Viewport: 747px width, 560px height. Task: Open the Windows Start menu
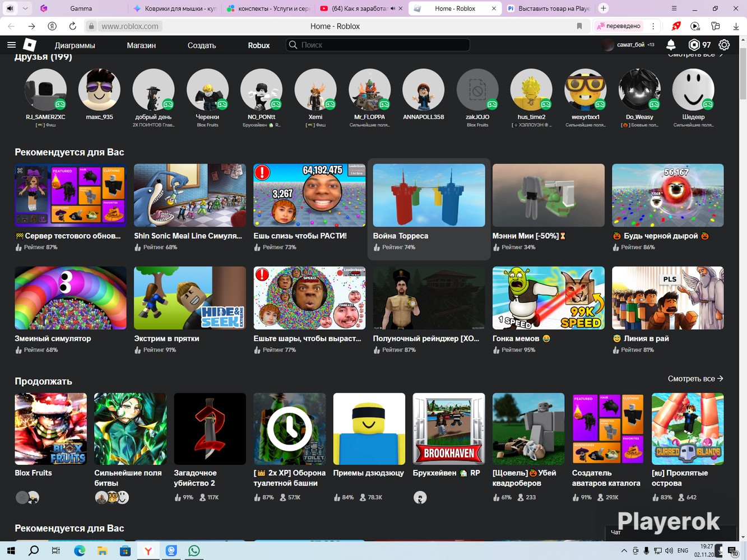[x=11, y=551]
